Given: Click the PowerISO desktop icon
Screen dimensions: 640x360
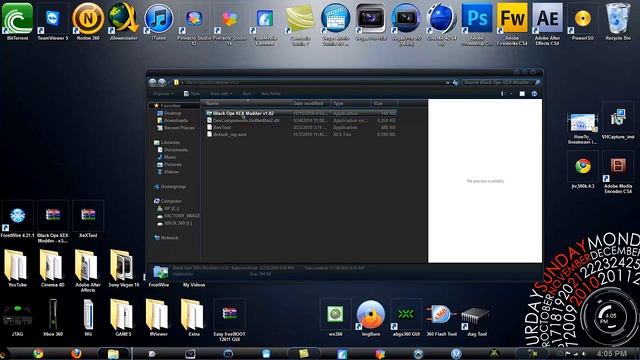Looking at the screenshot, I should (x=582, y=21).
